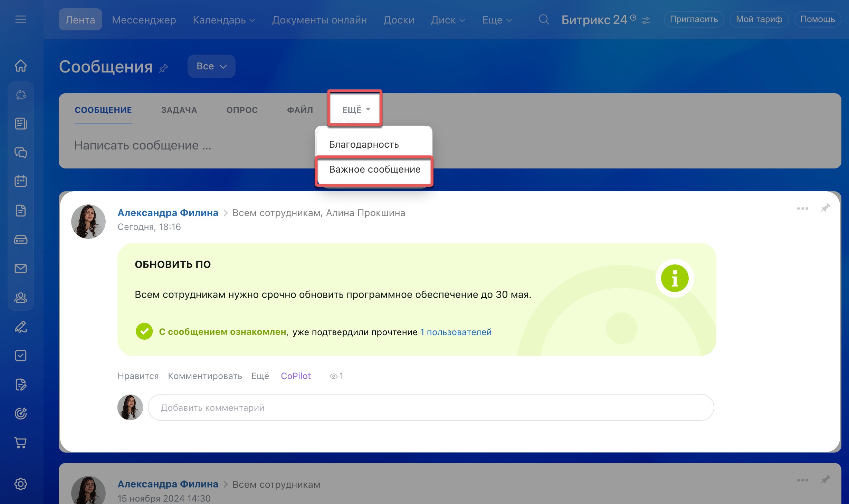
Task: Toggle the ЕЩЁ tab dropdown
Action: [356, 110]
